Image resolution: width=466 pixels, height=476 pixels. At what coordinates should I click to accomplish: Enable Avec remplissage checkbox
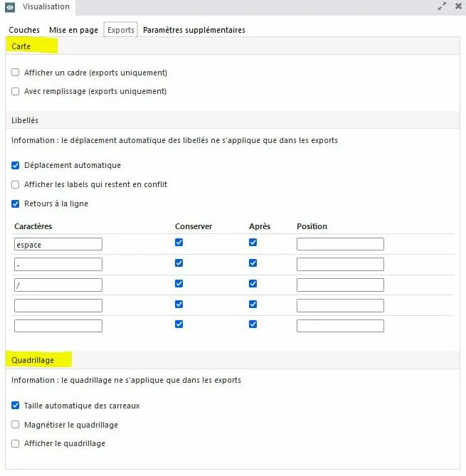16,91
